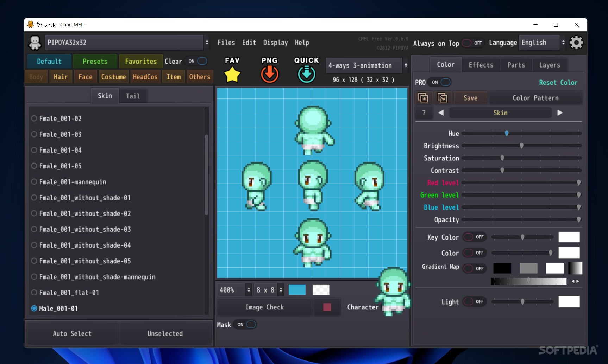
Task: Select the Hair category tab
Action: click(61, 77)
